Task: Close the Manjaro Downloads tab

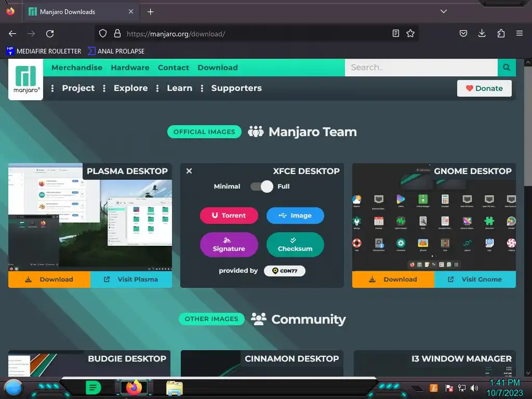Action: (x=131, y=11)
